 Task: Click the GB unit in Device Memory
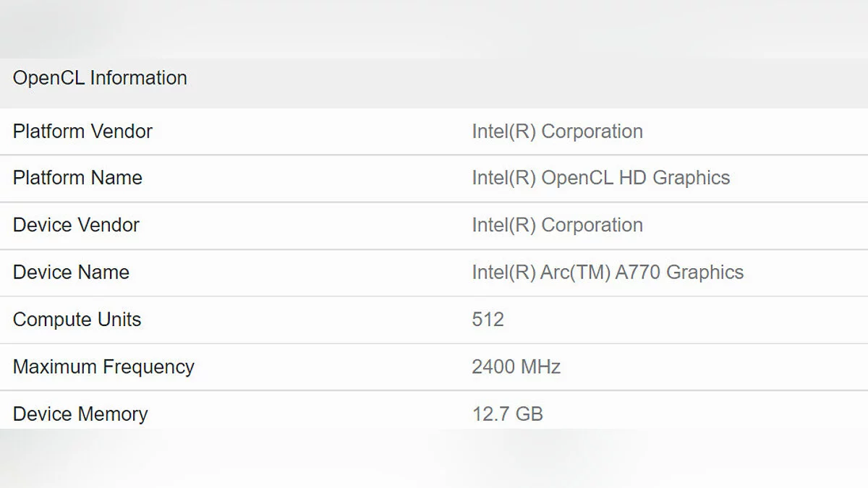click(x=529, y=414)
